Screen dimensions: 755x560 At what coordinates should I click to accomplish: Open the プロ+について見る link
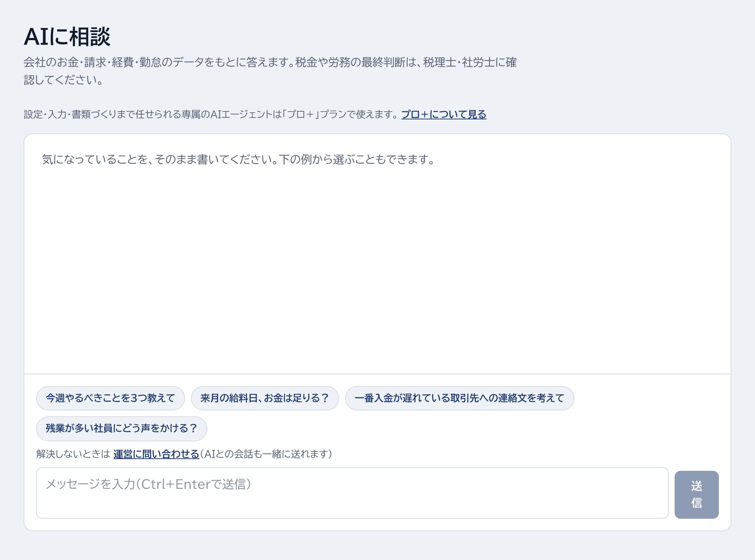(444, 115)
